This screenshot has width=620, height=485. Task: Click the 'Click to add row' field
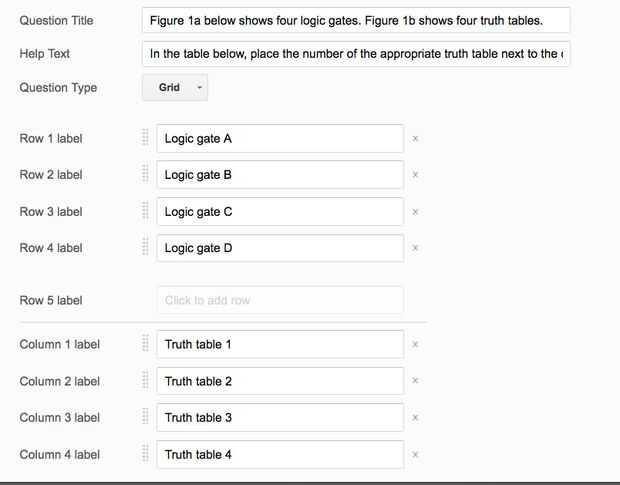[280, 300]
